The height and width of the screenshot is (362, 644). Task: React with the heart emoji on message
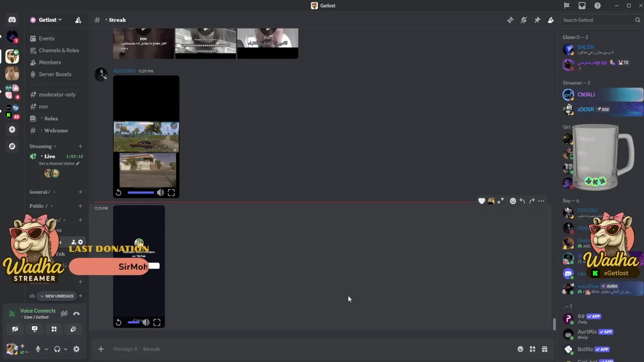tap(481, 201)
